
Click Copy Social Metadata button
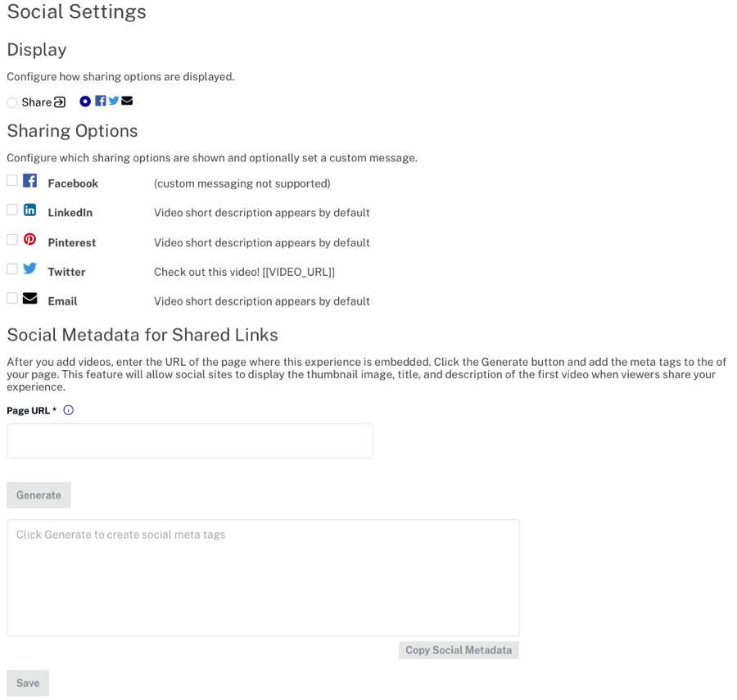(459, 650)
